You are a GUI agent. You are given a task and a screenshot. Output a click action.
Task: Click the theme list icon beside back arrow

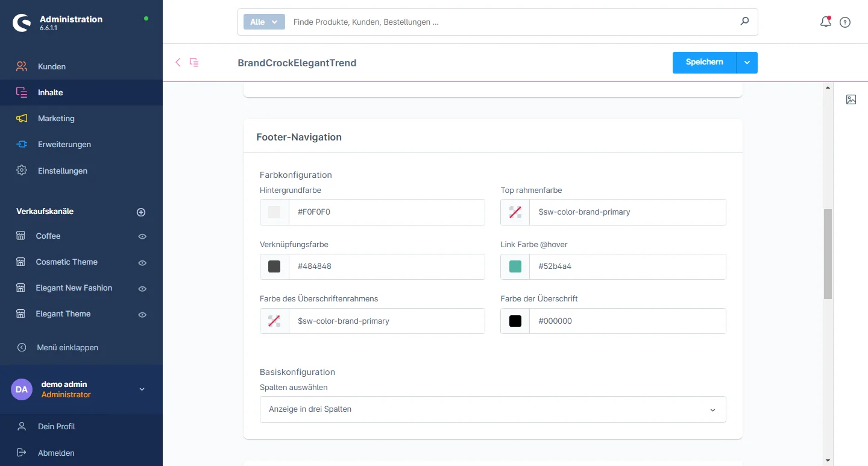[x=194, y=62]
